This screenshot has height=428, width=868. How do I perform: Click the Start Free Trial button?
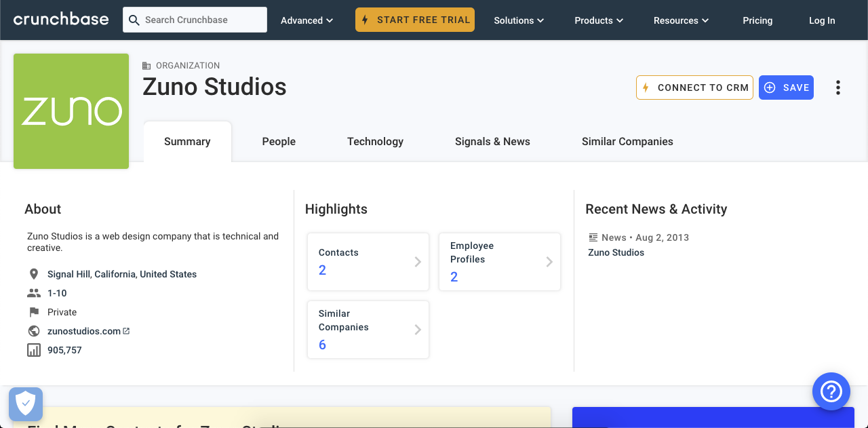[415, 20]
